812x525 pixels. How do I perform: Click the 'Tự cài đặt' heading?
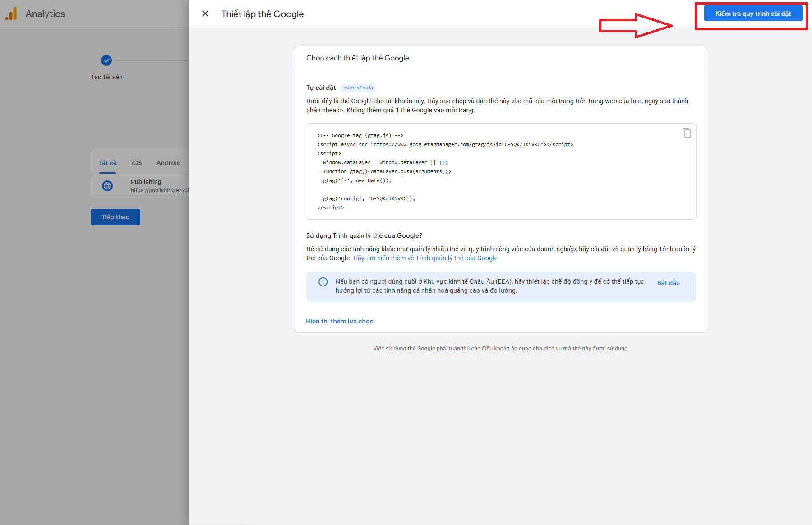click(321, 87)
